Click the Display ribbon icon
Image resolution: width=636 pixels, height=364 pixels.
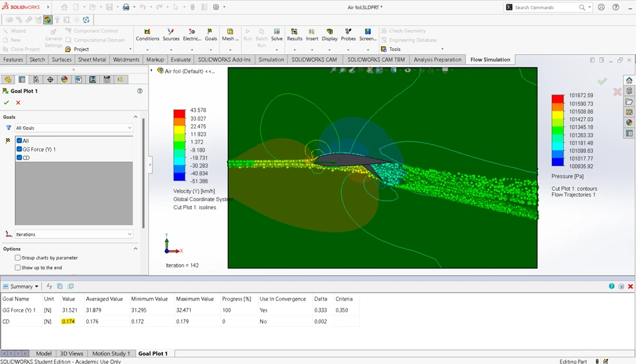[329, 34]
